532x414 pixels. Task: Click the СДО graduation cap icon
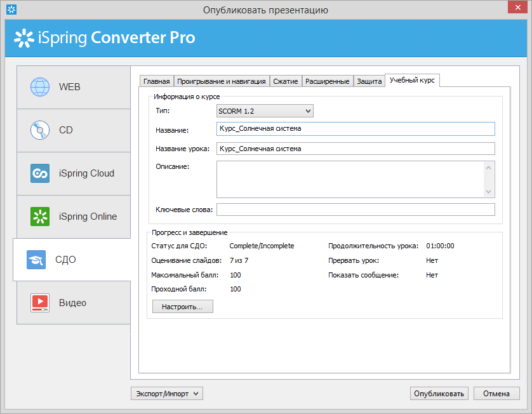[x=36, y=260]
